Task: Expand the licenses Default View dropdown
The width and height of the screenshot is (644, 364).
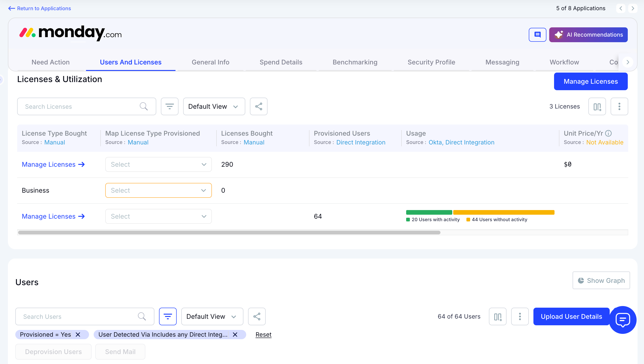Action: tap(214, 106)
